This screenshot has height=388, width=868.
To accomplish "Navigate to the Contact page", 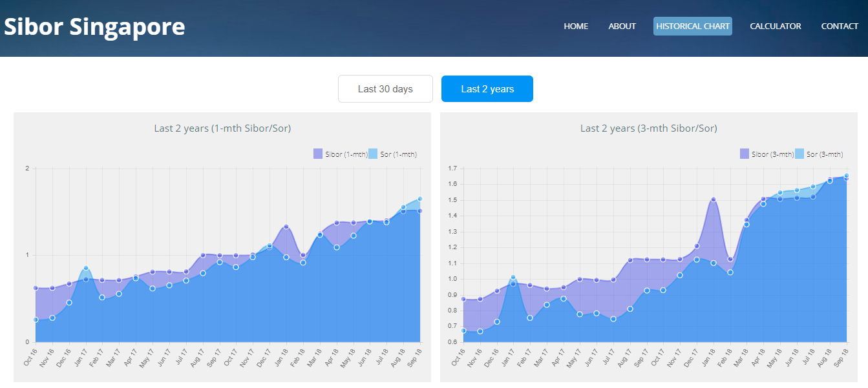I will [840, 26].
